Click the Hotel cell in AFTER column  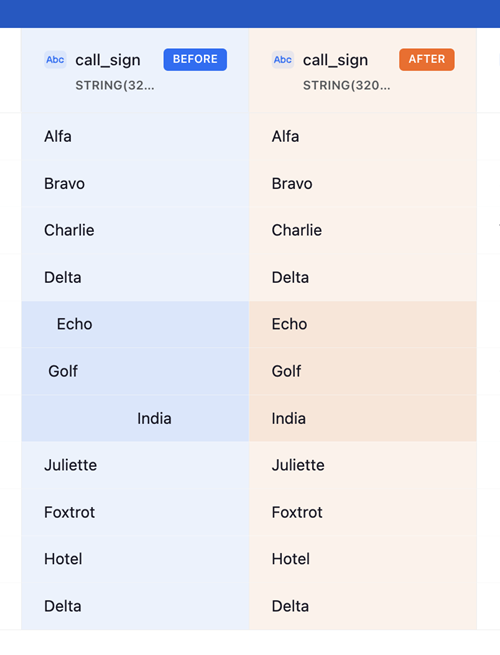pyautogui.click(x=363, y=559)
